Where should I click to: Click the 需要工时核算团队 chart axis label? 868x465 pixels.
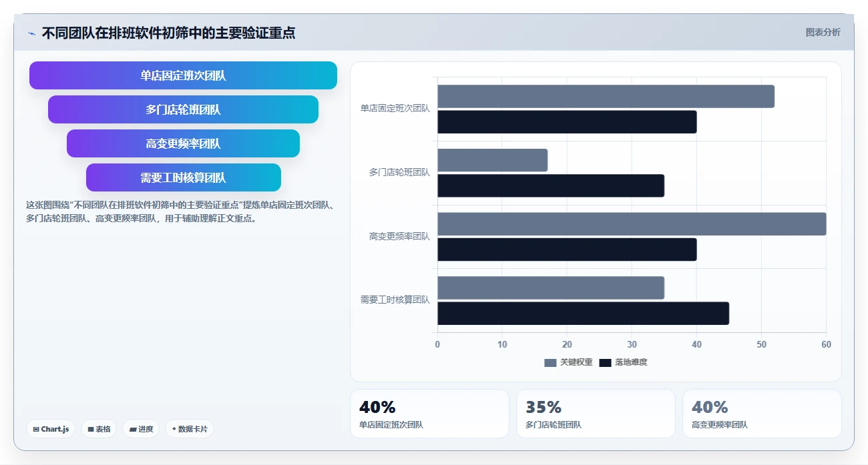coord(395,300)
